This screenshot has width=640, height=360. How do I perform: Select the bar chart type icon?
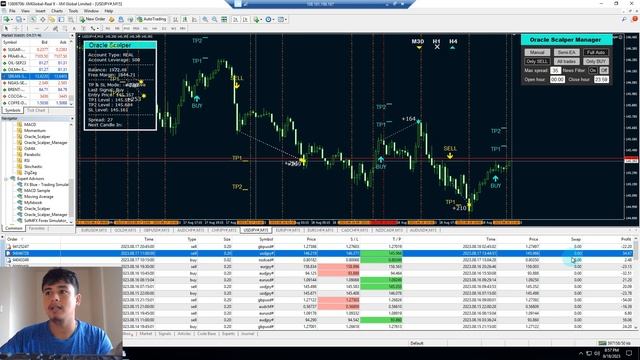tap(176, 20)
